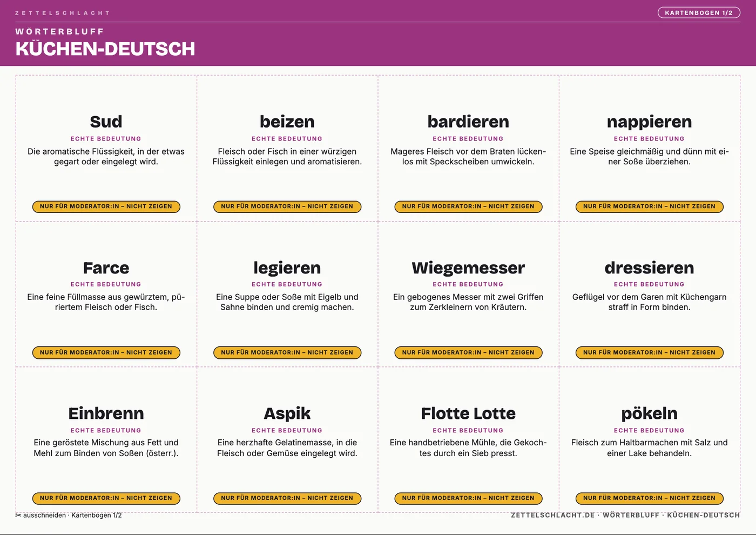Click the Flotte Lotte heading

coord(468,413)
